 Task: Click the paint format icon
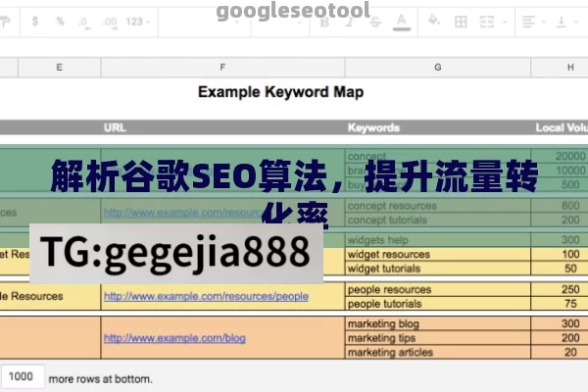click(x=5, y=22)
